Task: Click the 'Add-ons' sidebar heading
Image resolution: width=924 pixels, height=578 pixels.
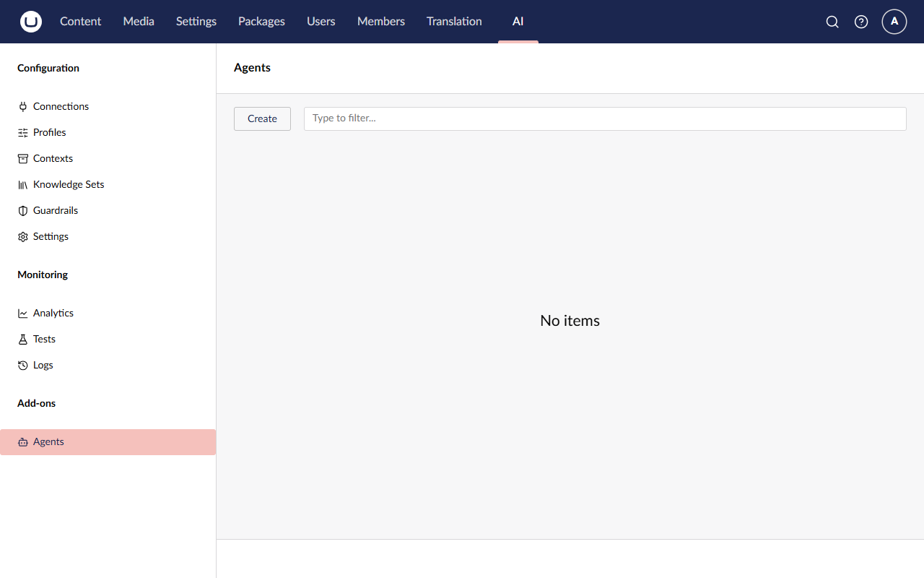Action: (x=36, y=403)
